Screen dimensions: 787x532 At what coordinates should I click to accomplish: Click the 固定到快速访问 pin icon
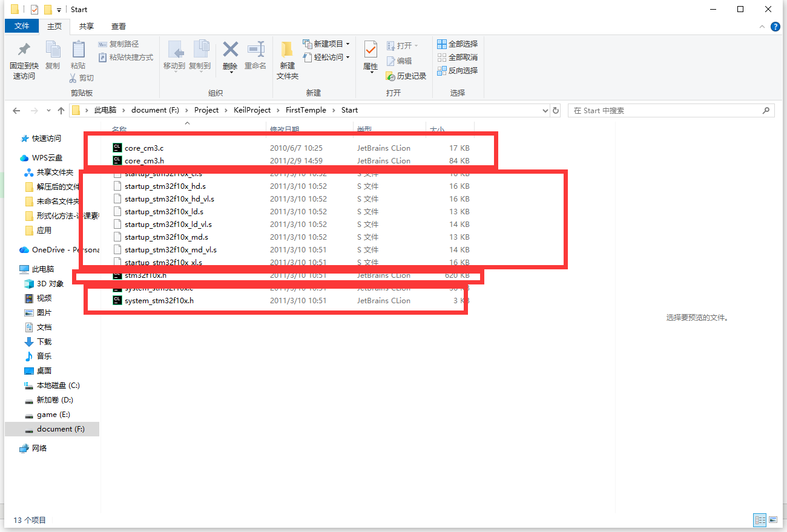(24, 50)
